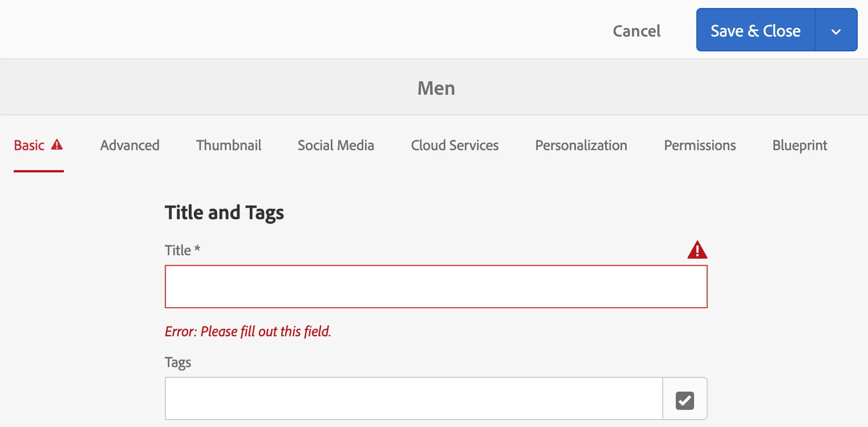
Task: Open the Cloud Services tab
Action: click(455, 146)
